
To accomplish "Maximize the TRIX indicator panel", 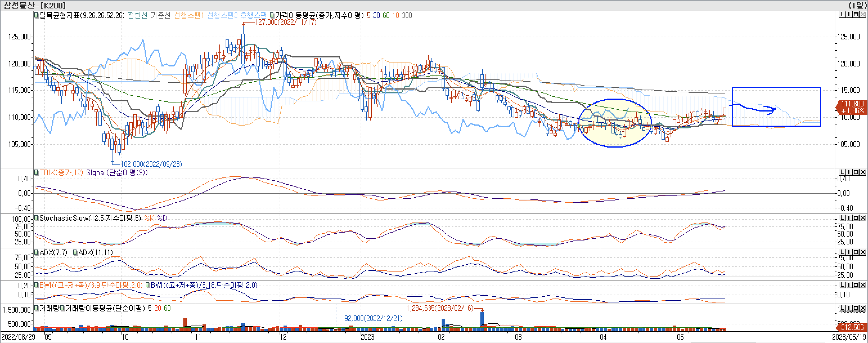I will pyautogui.click(x=856, y=172).
